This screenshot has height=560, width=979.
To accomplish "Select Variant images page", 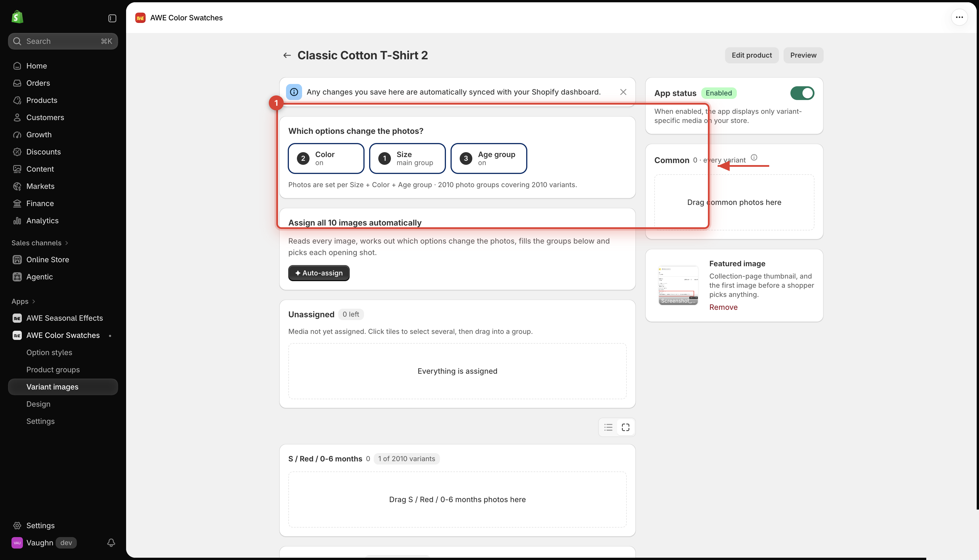I will pyautogui.click(x=63, y=387).
